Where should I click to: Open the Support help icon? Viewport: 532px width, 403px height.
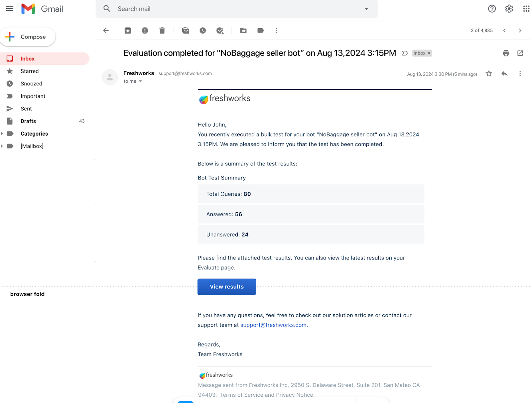coord(492,9)
